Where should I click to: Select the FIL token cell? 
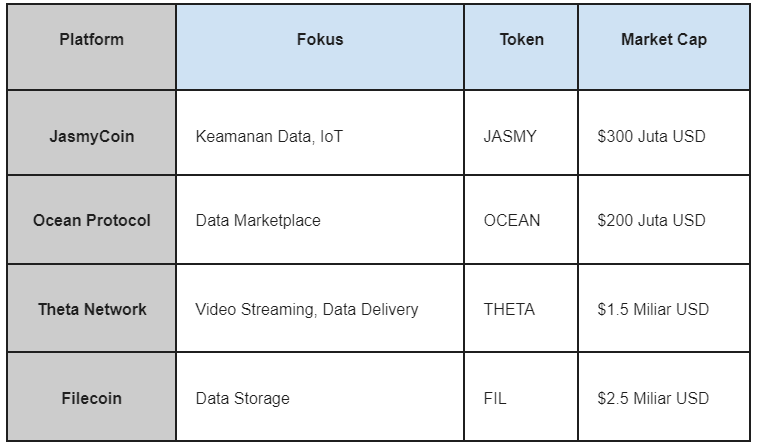(521, 397)
